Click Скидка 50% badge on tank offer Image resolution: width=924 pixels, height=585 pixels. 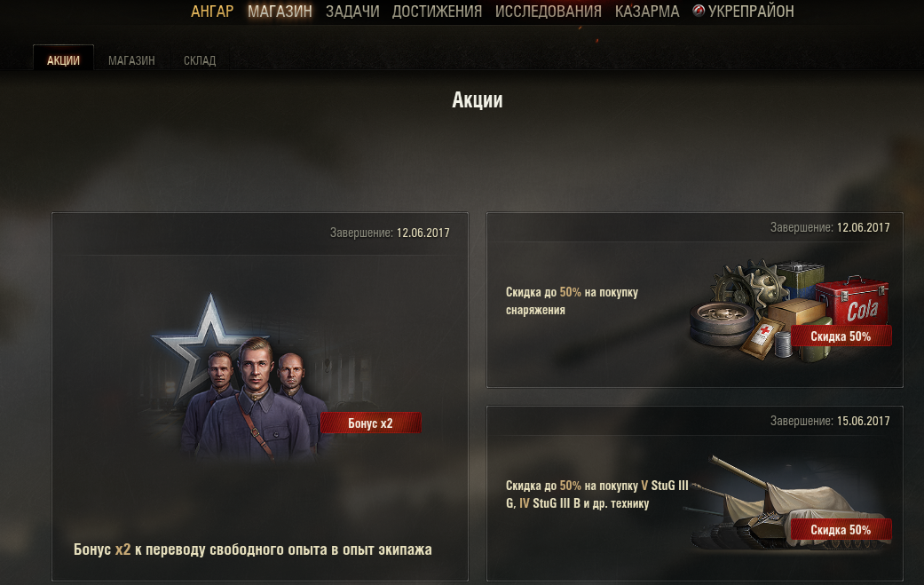841,530
